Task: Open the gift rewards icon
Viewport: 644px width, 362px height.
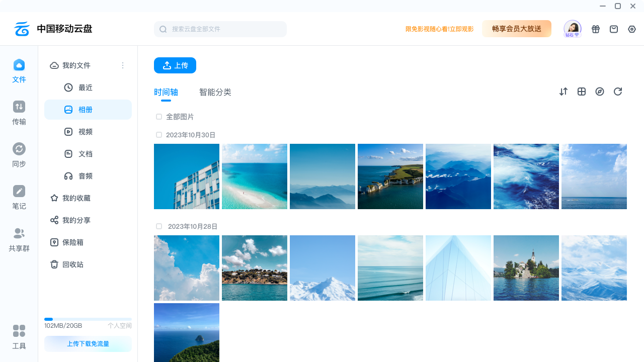Action: (x=596, y=29)
